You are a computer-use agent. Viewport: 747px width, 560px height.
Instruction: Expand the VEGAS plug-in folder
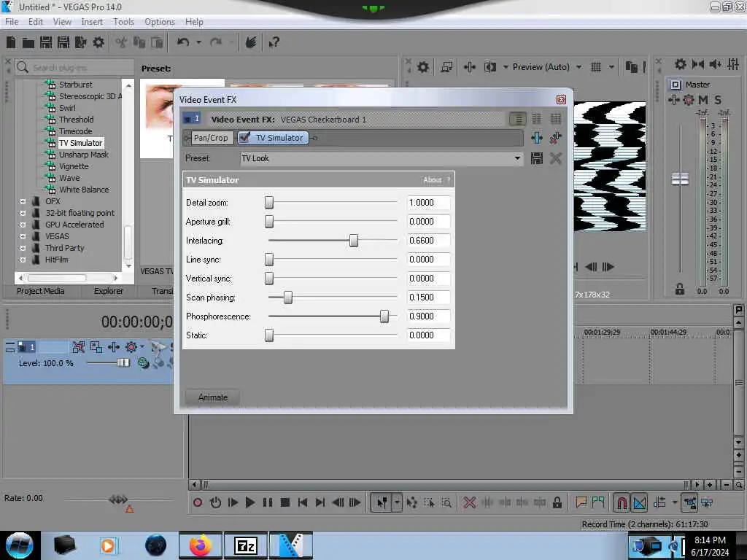click(23, 236)
